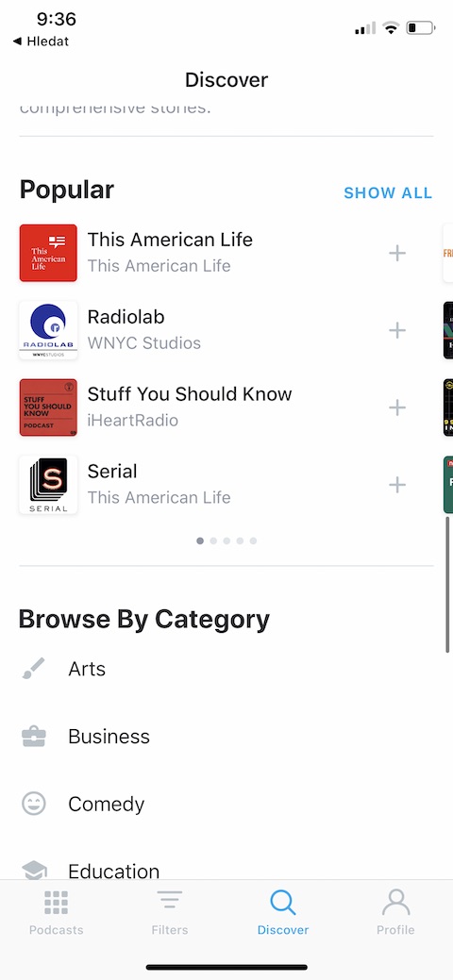Open the Arts category paintbrush icon
This screenshot has width=453, height=980.
coord(34,669)
